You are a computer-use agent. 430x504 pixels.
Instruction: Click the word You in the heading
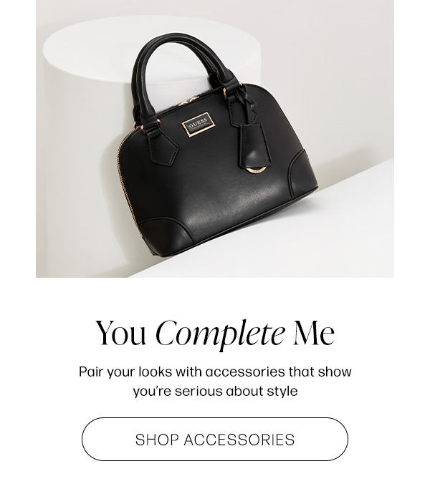pyautogui.click(x=120, y=334)
